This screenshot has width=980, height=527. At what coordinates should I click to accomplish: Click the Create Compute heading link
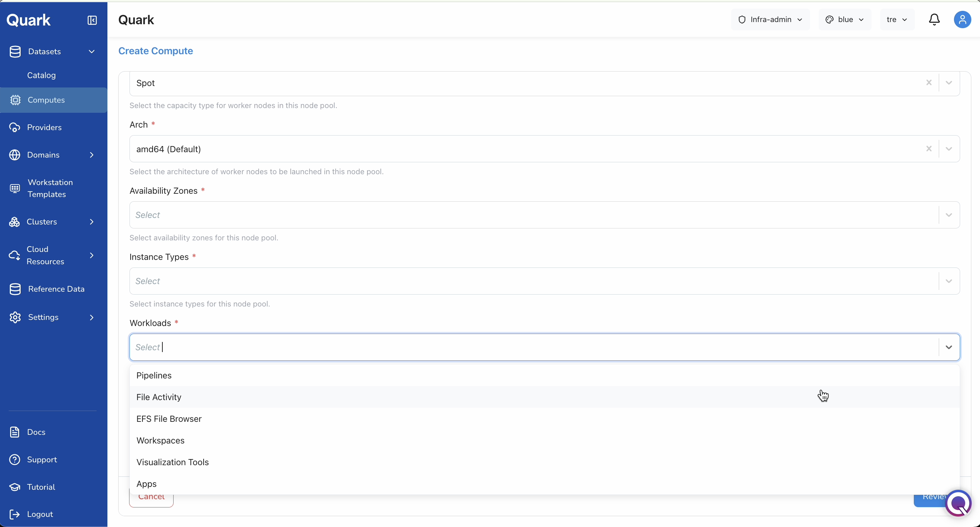(x=155, y=51)
